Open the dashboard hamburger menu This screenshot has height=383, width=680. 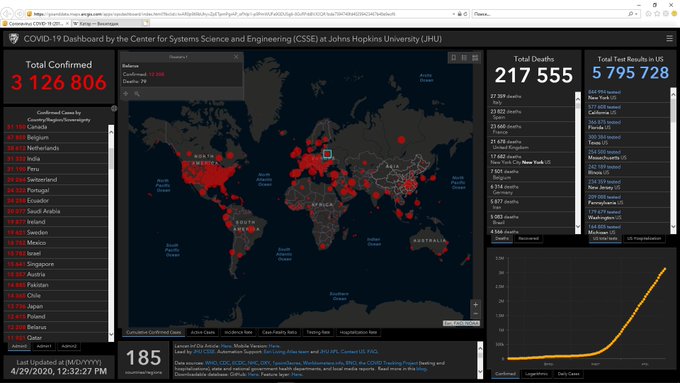click(x=670, y=39)
